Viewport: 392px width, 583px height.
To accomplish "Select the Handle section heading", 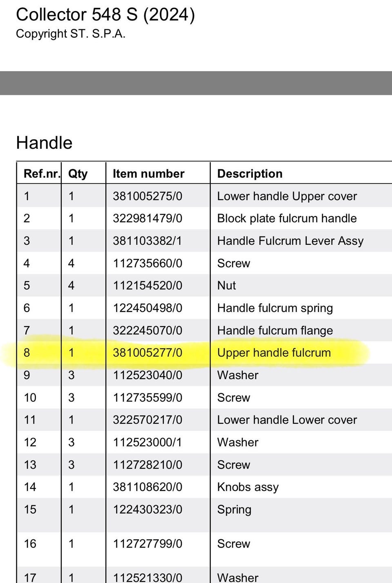I will (44, 143).
